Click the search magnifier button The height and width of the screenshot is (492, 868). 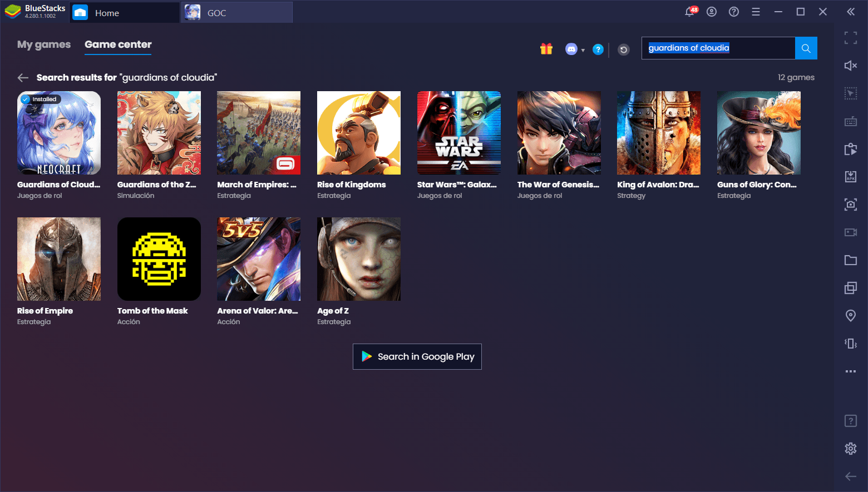(806, 48)
